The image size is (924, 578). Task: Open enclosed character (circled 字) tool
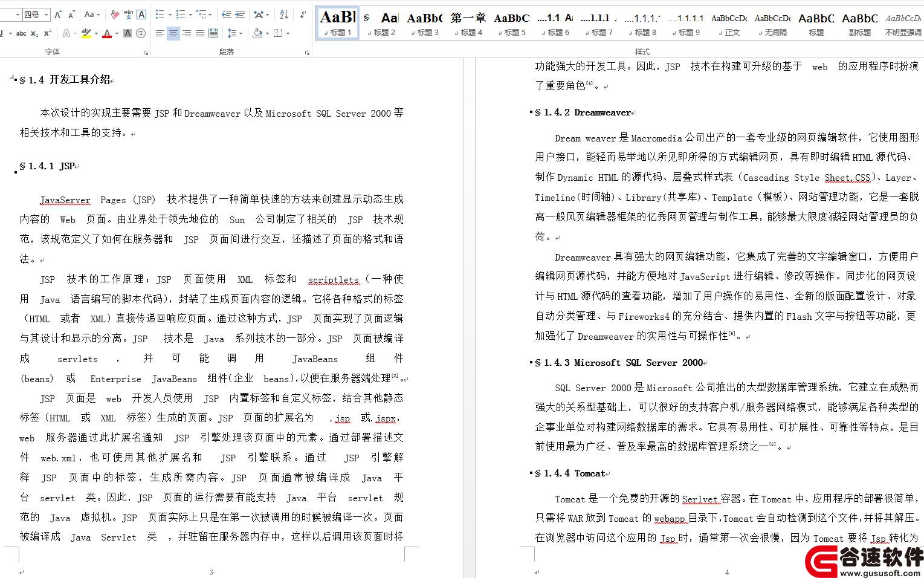141,33
